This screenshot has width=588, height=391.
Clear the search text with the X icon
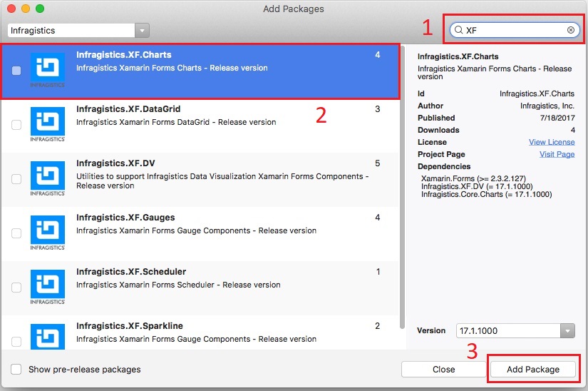pyautogui.click(x=570, y=30)
